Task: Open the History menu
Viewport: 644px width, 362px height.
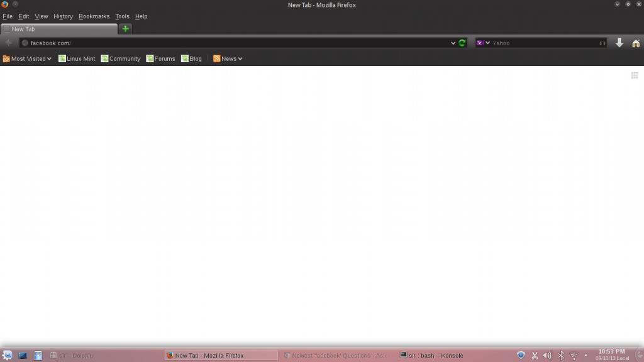Action: click(x=64, y=16)
